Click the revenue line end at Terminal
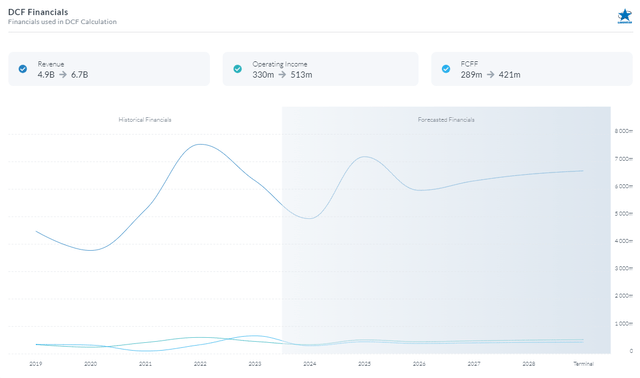Image resolution: width=640 pixels, height=378 pixels. click(x=582, y=171)
